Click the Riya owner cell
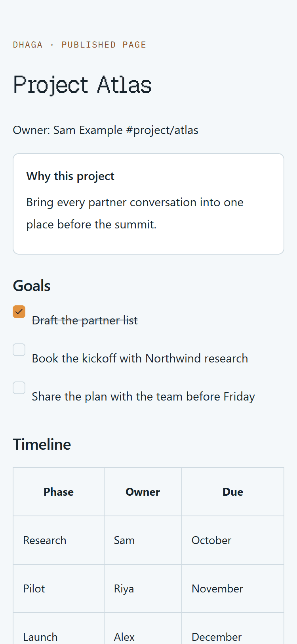297x644 pixels. click(x=143, y=588)
